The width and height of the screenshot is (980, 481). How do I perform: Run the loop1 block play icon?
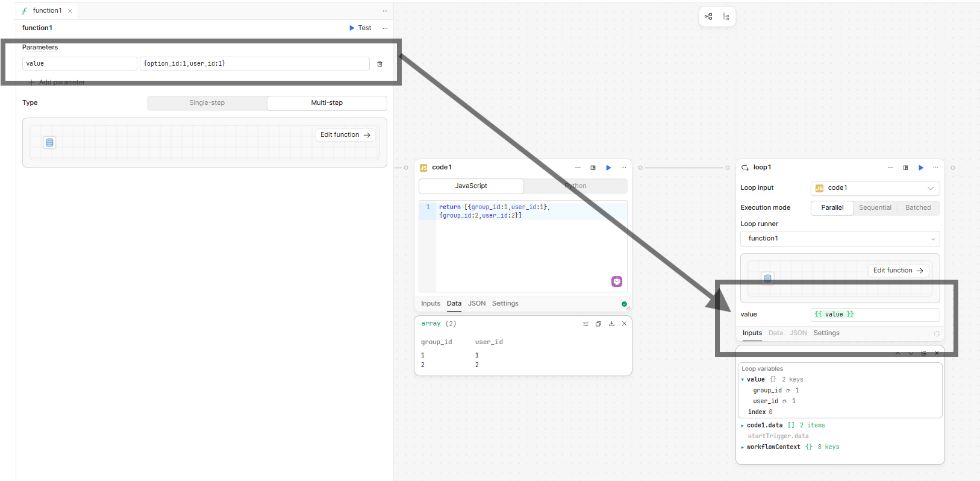coord(921,168)
